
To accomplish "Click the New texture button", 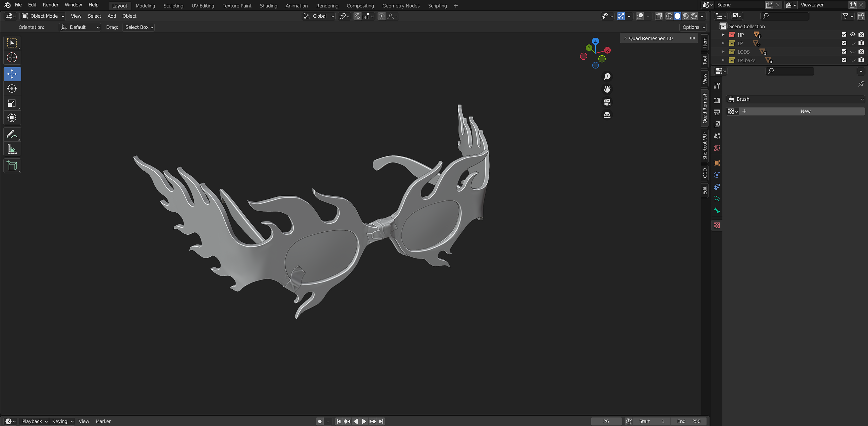I will [x=805, y=111].
